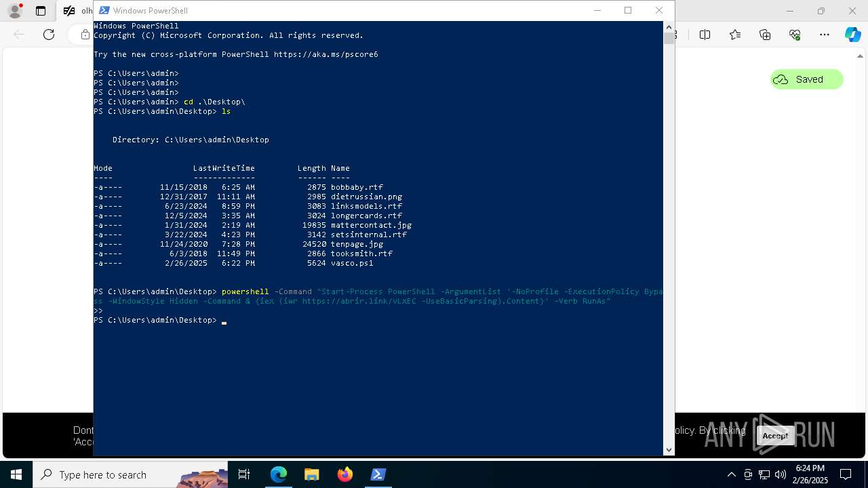Viewport: 868px width, 488px height.
Task: Open the Windows Start menu
Action: pyautogui.click(x=16, y=474)
